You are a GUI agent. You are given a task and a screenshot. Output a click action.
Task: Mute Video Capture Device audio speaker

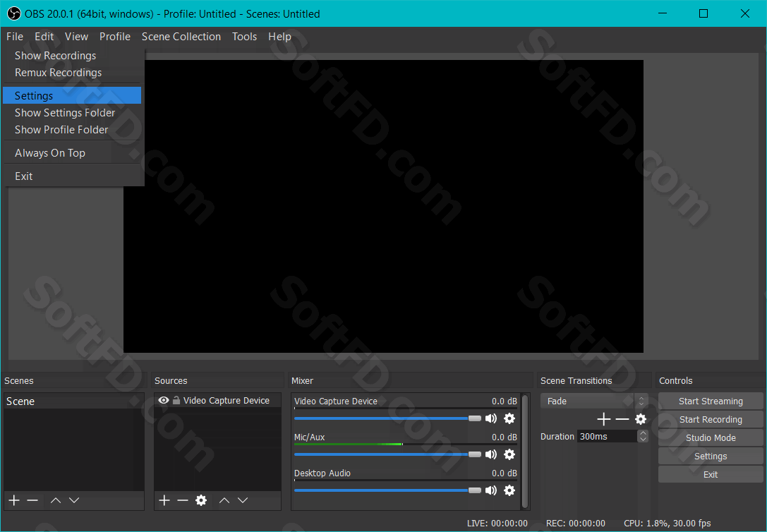pyautogui.click(x=490, y=418)
